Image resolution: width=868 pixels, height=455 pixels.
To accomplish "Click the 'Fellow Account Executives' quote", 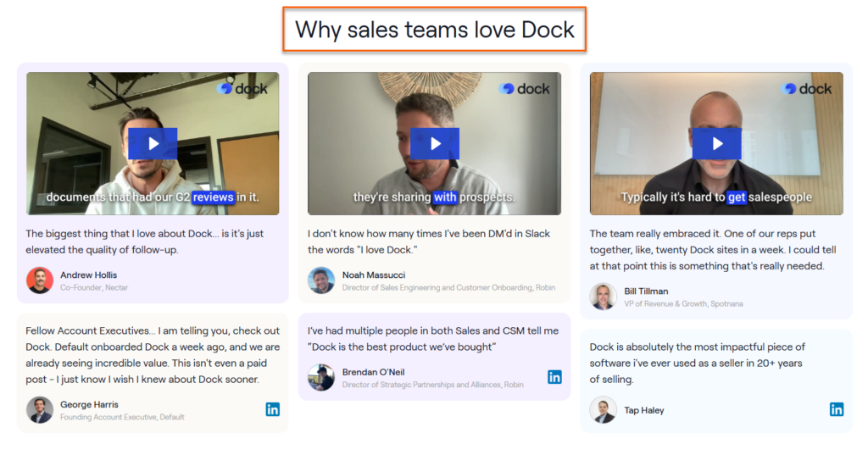I will [x=153, y=355].
